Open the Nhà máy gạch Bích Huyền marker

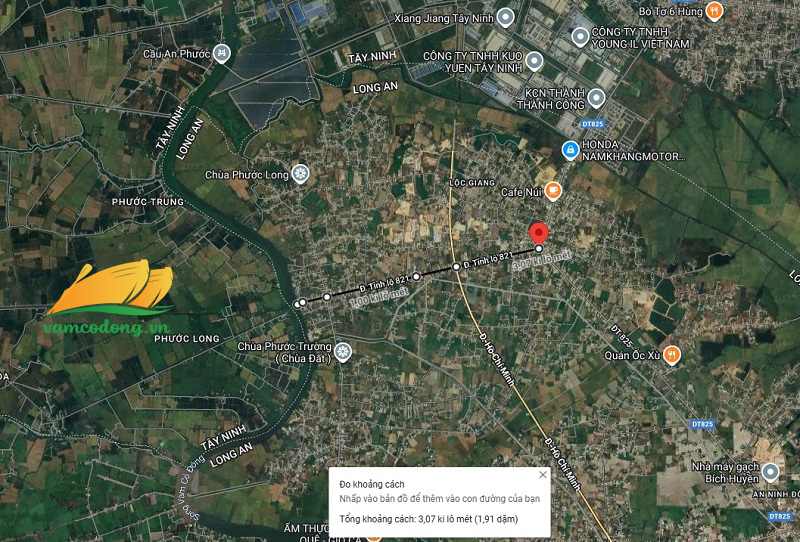tap(770, 472)
